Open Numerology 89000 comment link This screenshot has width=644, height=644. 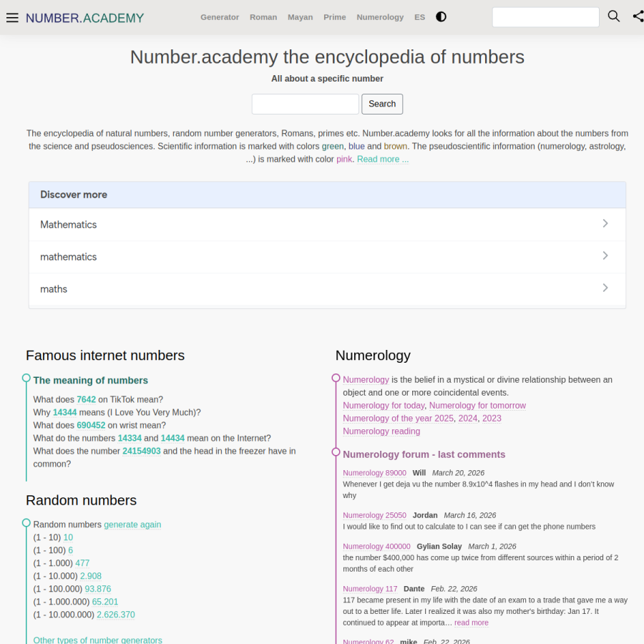[374, 473]
